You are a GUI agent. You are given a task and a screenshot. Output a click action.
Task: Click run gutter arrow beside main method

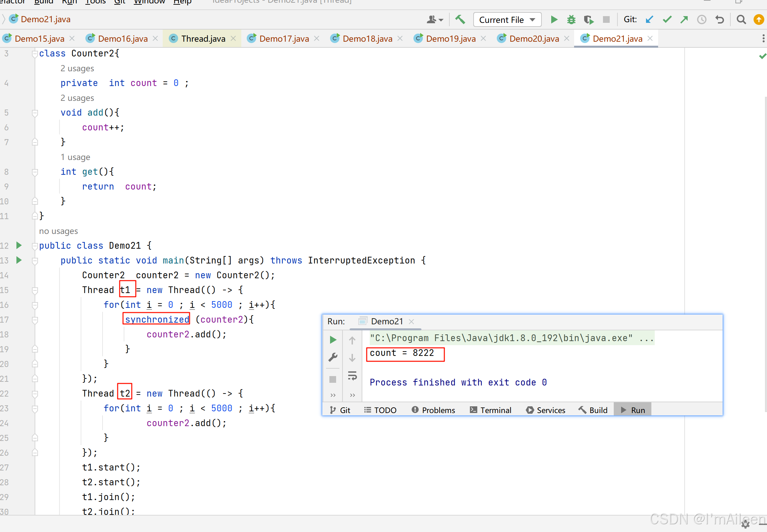pos(19,260)
